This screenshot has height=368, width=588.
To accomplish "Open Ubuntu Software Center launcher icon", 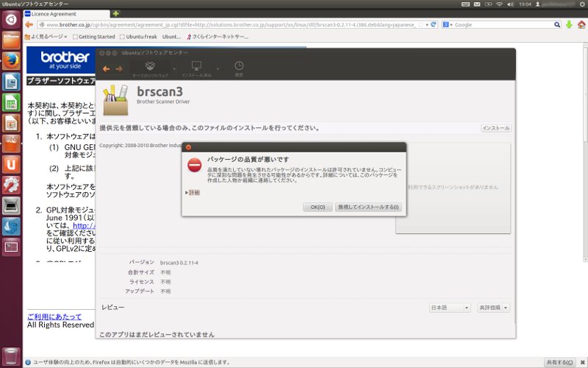I will click(x=11, y=144).
